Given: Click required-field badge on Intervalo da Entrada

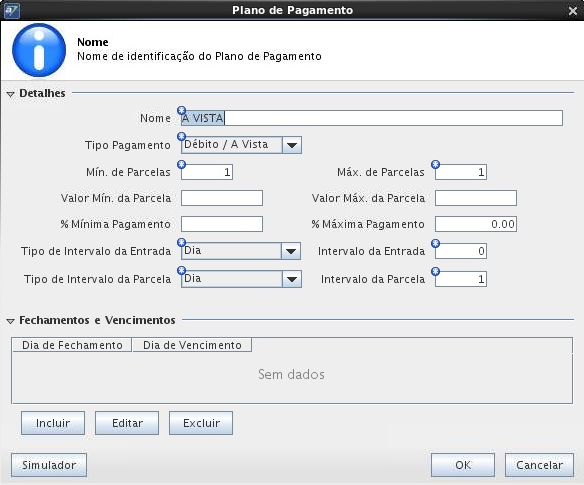Looking at the screenshot, I should (435, 244).
